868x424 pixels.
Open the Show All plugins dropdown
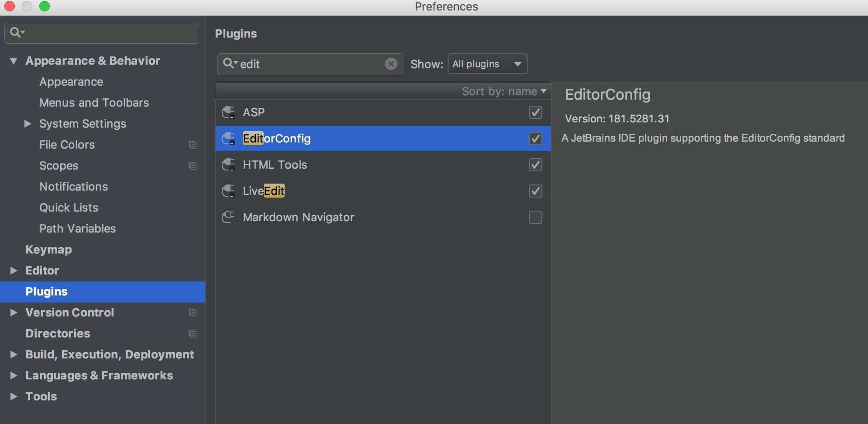click(487, 64)
